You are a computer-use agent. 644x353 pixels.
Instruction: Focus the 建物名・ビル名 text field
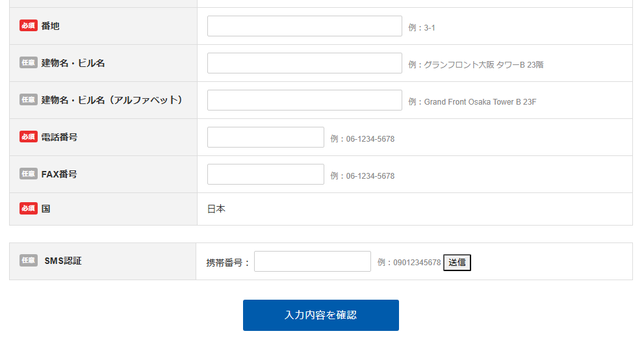[304, 63]
